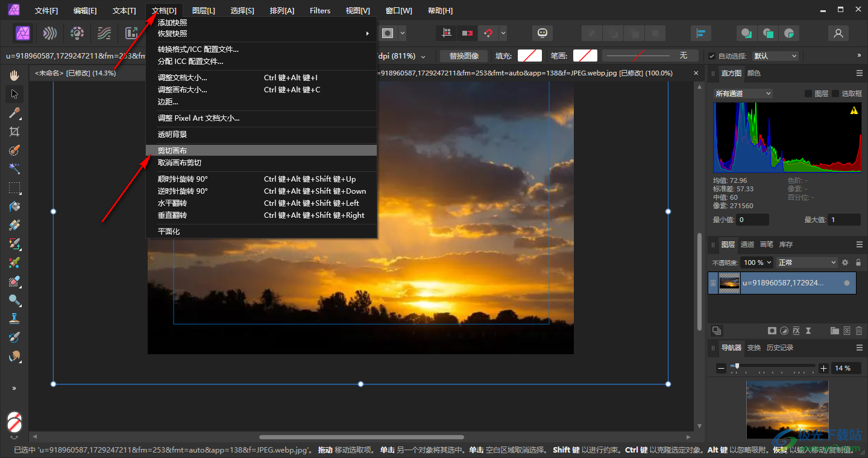Click the Zoom magnifier tool
This screenshot has height=458, width=868.
(x=14, y=300)
